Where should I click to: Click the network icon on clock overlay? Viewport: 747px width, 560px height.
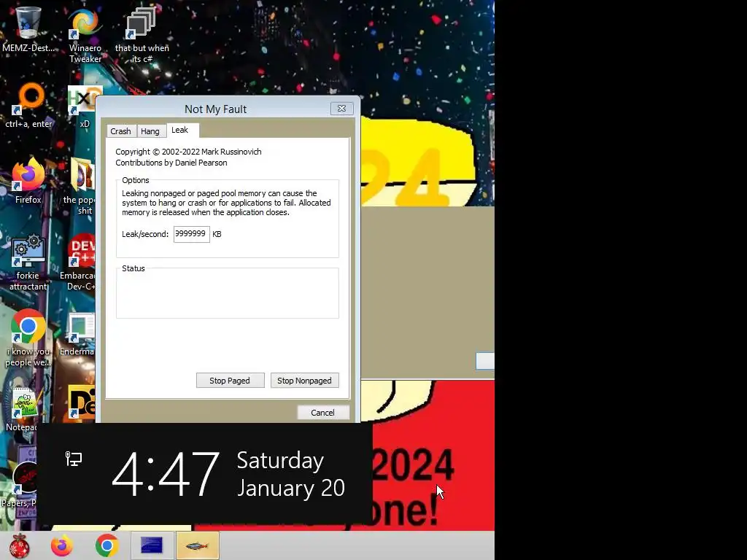click(74, 459)
